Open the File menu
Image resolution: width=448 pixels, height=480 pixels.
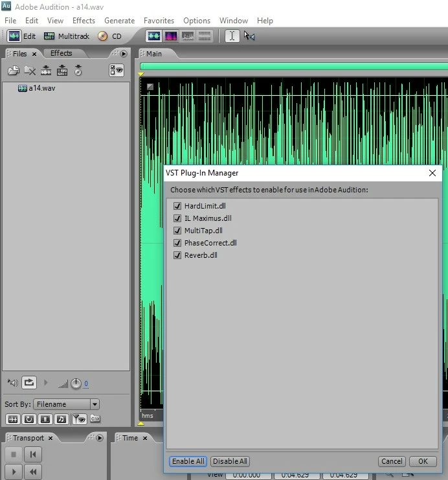tap(10, 21)
